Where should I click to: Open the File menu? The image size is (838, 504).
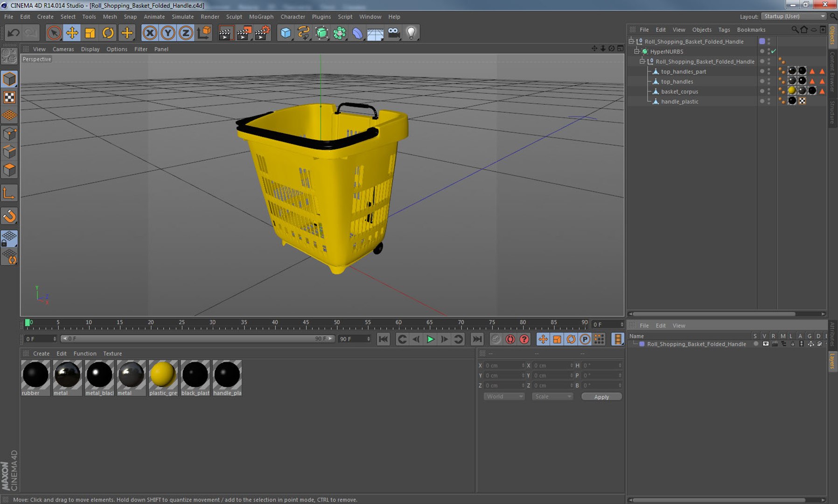click(x=8, y=17)
